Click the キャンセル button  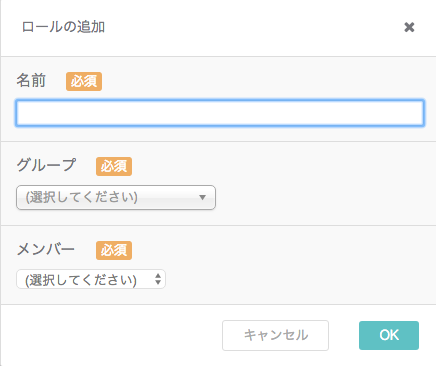[275, 335]
